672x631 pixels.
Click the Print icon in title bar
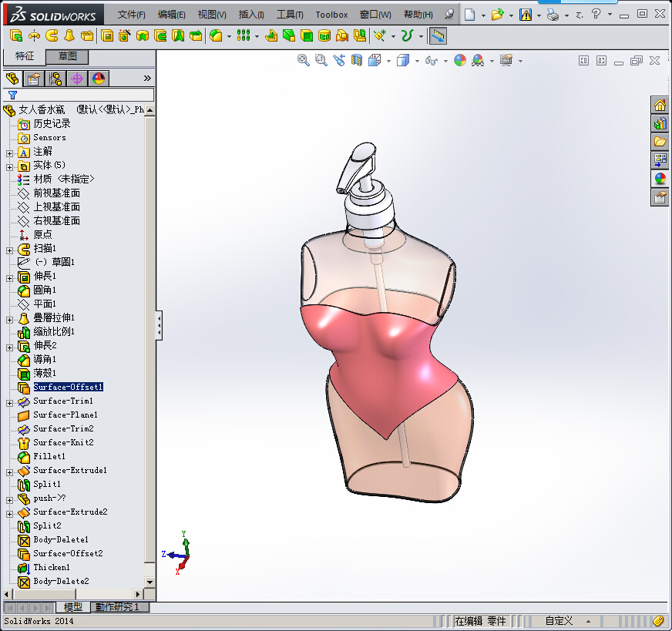[x=553, y=15]
